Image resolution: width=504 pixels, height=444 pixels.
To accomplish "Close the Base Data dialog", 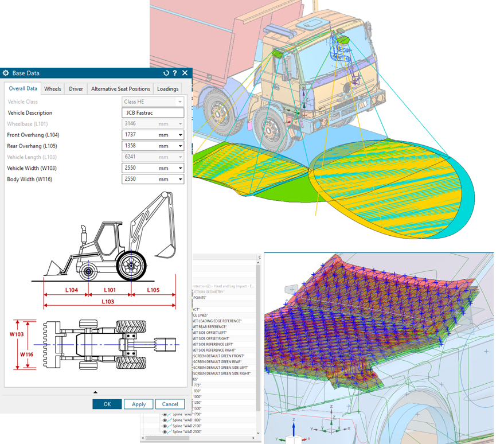I will tap(185, 73).
